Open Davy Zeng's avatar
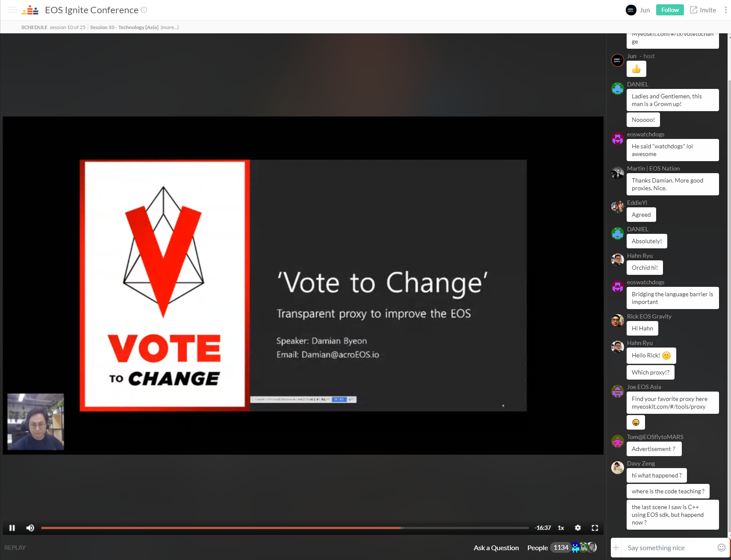The image size is (731, 560). 617,468
